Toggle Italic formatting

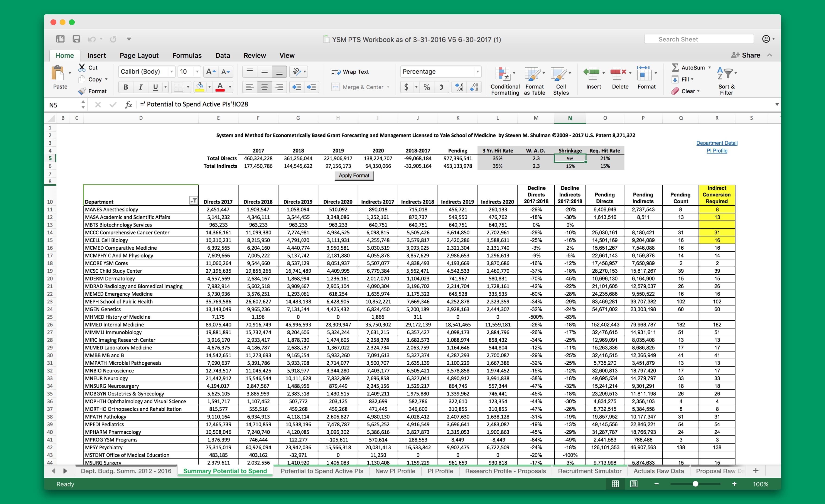(141, 87)
